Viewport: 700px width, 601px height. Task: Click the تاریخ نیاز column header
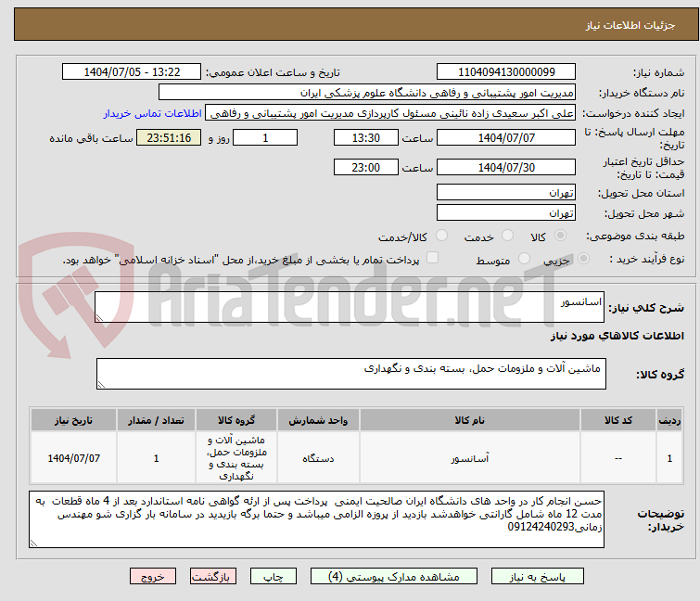(73, 420)
